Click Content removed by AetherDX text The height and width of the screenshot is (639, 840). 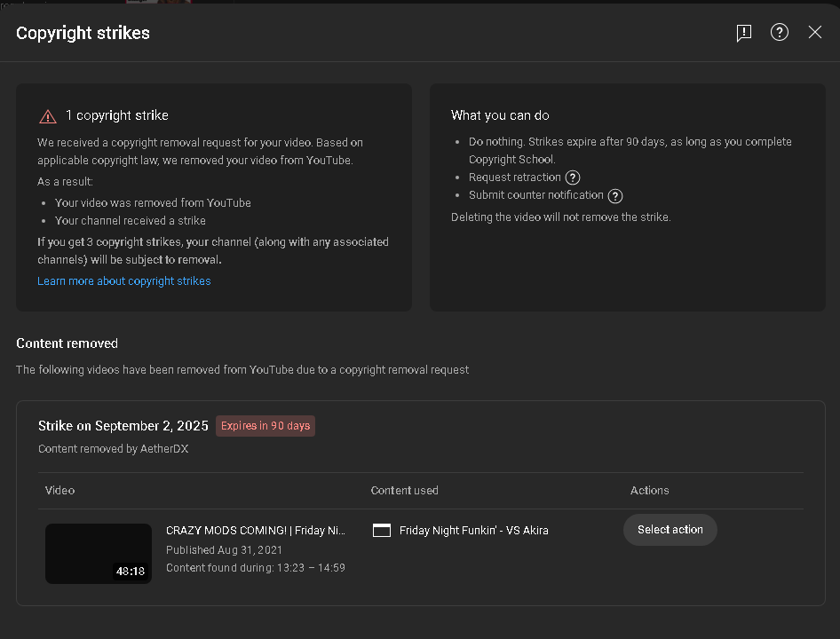pyautogui.click(x=113, y=449)
